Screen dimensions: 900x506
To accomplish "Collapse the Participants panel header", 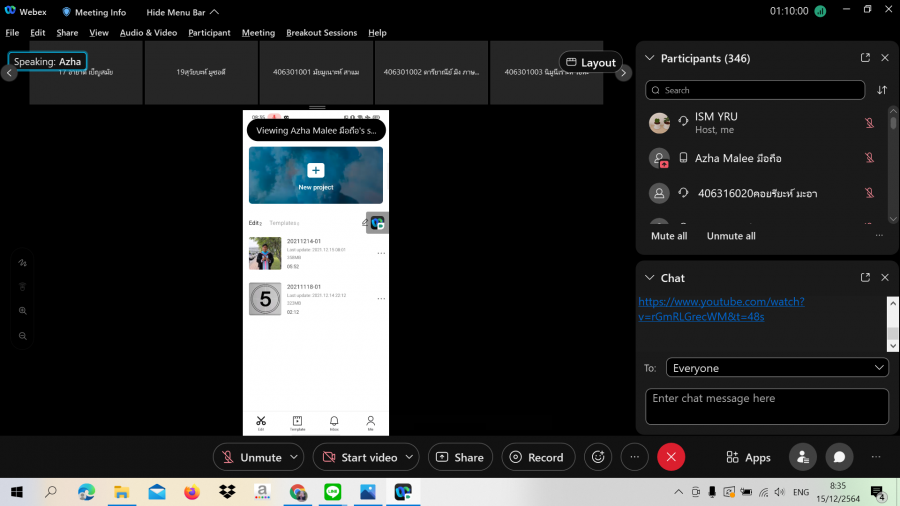I will tap(649, 58).
